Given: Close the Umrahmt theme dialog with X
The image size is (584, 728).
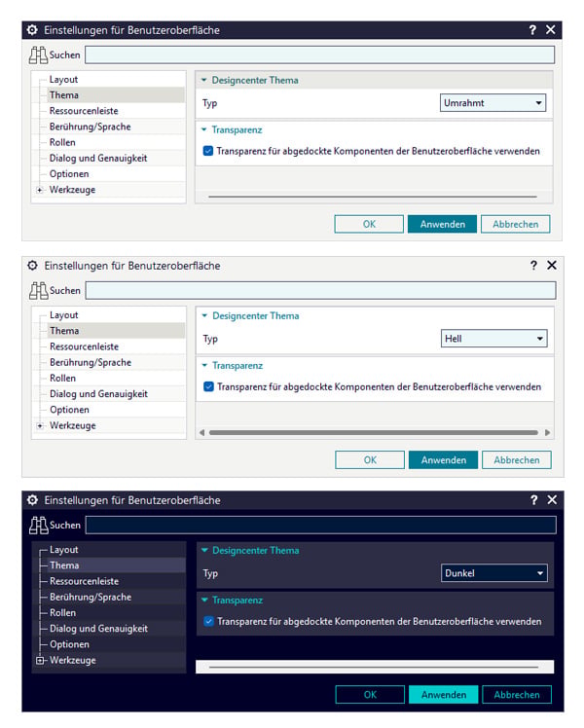Looking at the screenshot, I should (x=551, y=30).
